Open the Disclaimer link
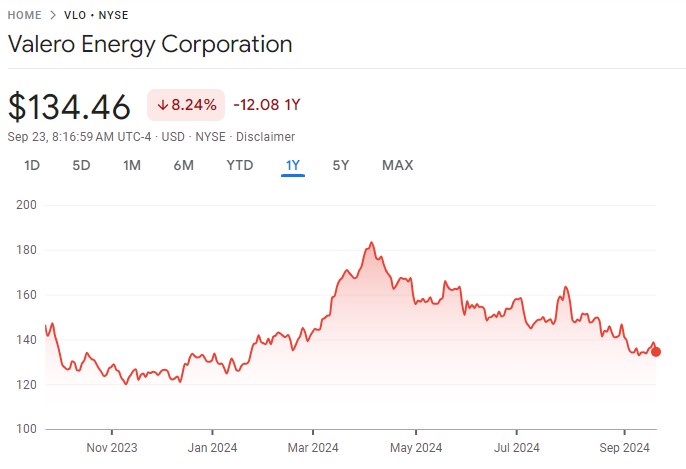The width and height of the screenshot is (686, 469). tap(266, 136)
